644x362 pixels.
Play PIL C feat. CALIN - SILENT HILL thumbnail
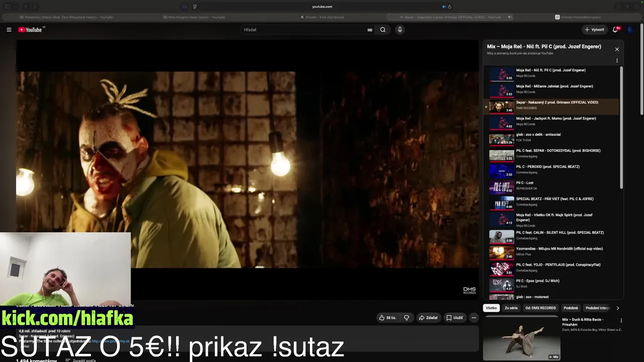(502, 237)
